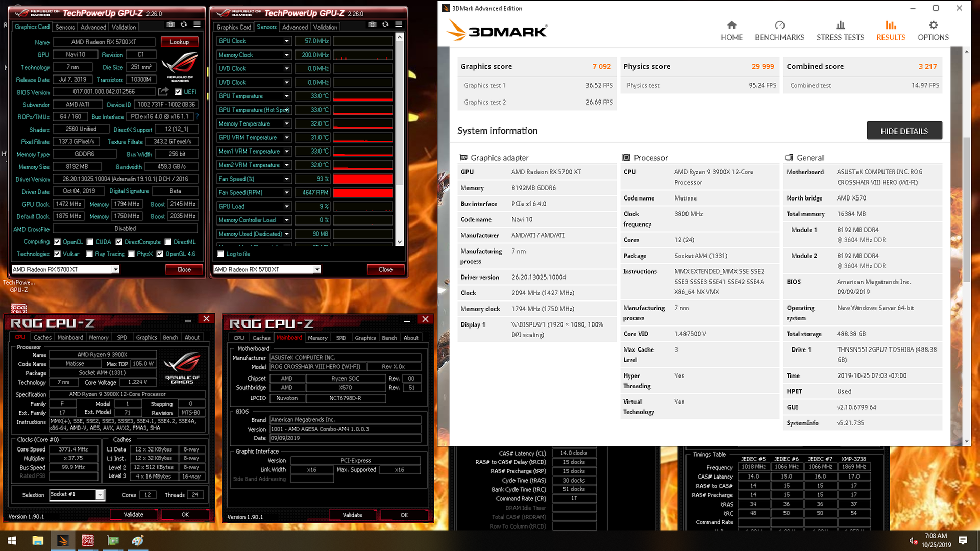980x551 pixels.
Task: Open GPU Clock sensor dropdown
Action: 286,41
